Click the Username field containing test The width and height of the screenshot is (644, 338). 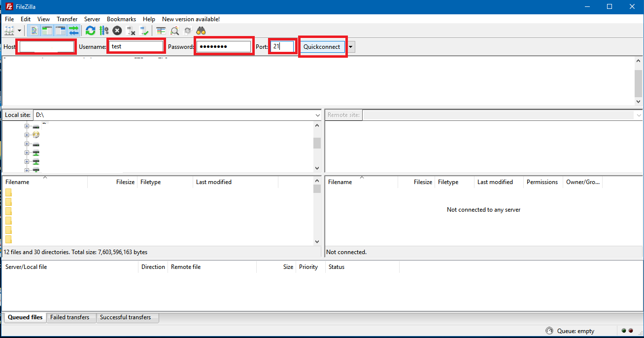coord(136,47)
